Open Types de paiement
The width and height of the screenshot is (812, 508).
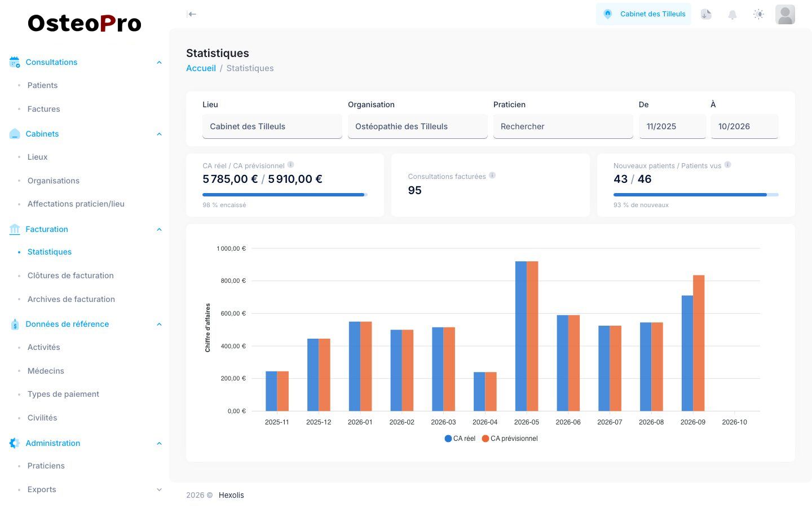tap(63, 394)
